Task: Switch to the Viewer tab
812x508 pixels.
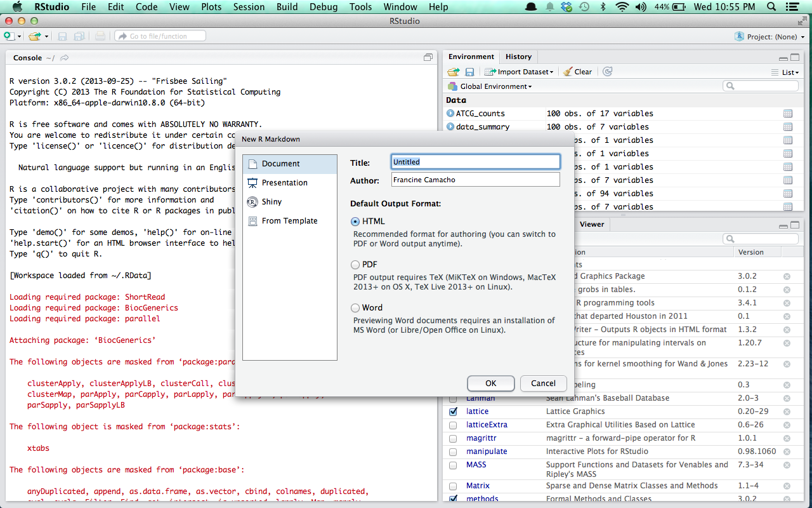Action: tap(592, 224)
